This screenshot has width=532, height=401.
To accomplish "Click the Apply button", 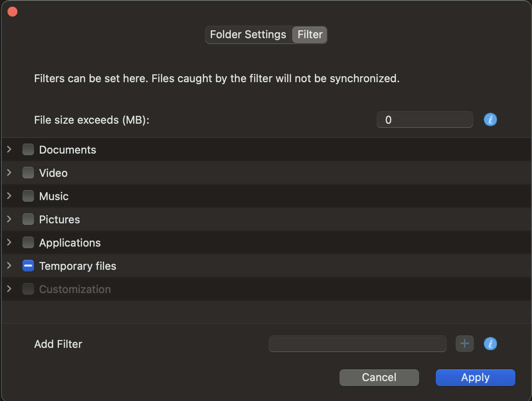I will [476, 377].
